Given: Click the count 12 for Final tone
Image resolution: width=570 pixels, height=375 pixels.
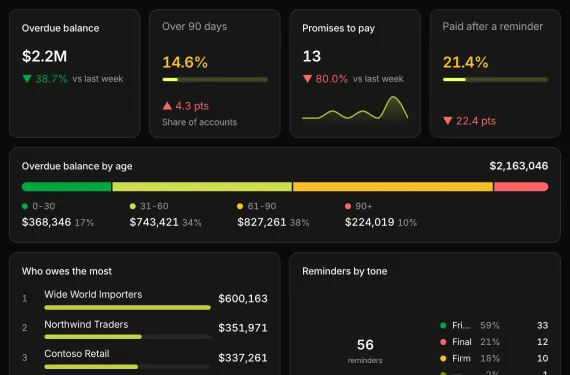Looking at the screenshot, I should point(542,342).
